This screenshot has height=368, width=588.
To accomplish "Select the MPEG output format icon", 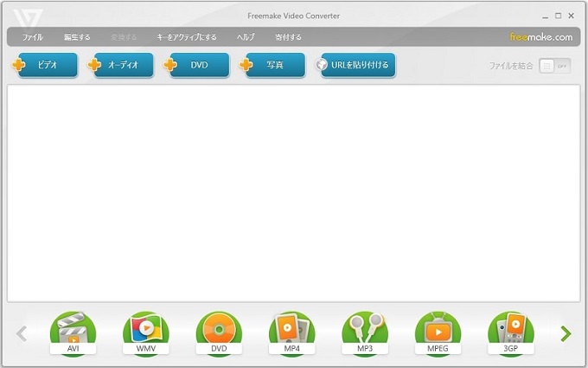I will (438, 333).
